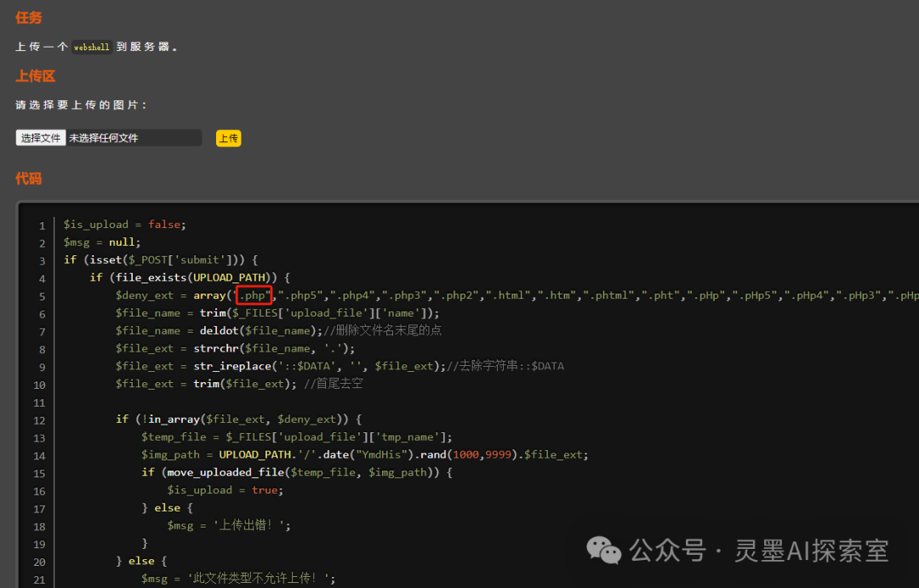Click strrchr($file_name, '.') on line 8
The width and height of the screenshot is (919, 588).
click(x=274, y=348)
